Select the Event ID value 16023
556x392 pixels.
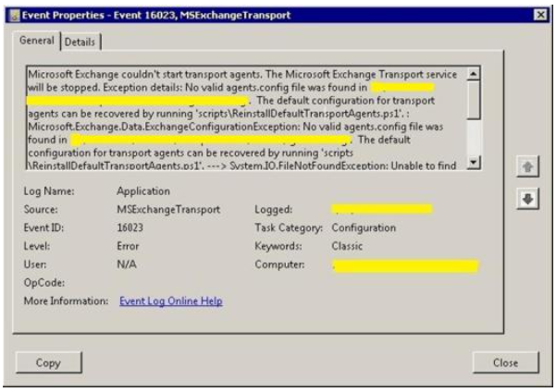point(130,227)
